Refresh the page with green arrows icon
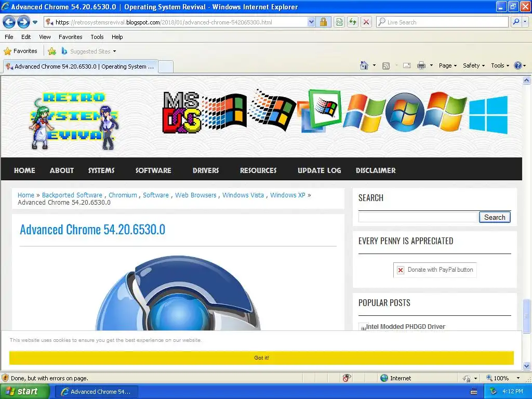This screenshot has height=399, width=532. [353, 22]
